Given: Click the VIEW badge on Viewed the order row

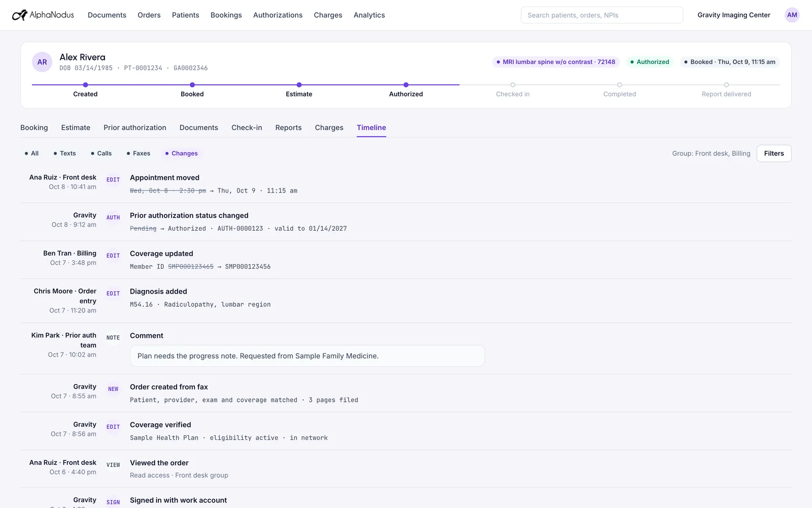Looking at the screenshot, I should click(113, 465).
